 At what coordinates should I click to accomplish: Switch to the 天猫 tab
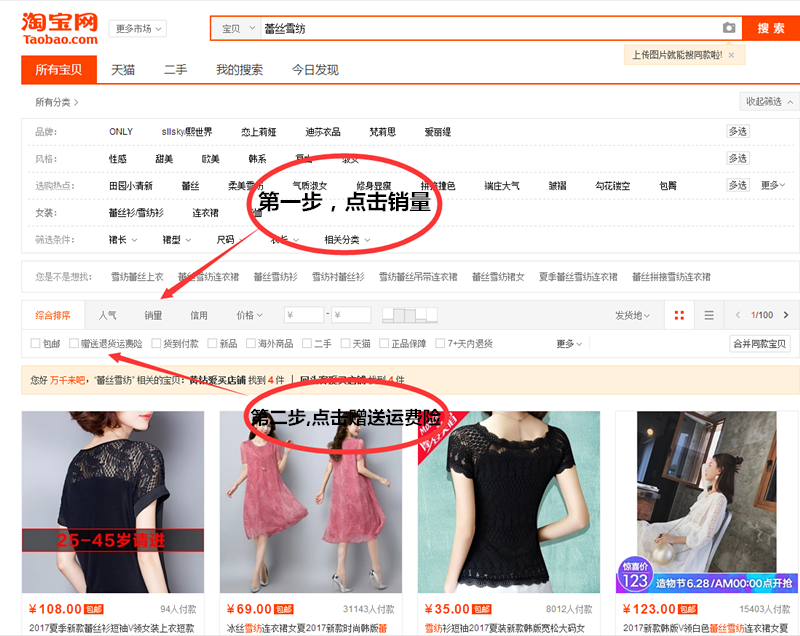coord(122,70)
